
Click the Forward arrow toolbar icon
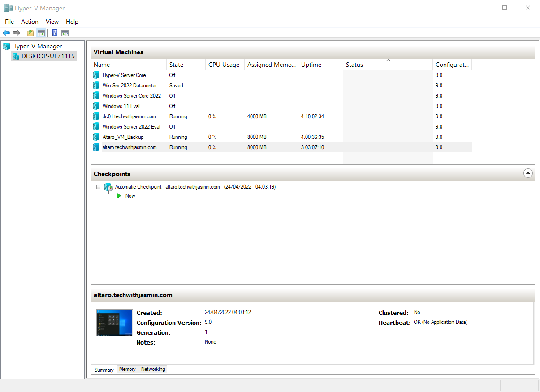(x=17, y=33)
